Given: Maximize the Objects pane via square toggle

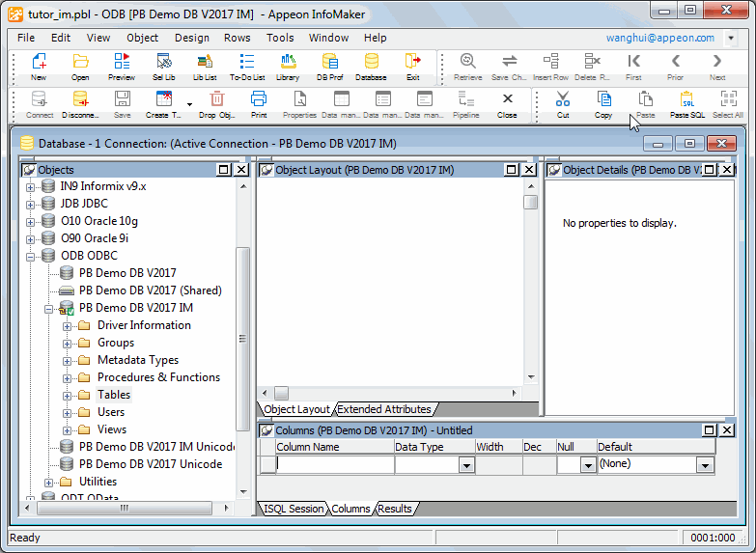Looking at the screenshot, I should click(x=224, y=170).
